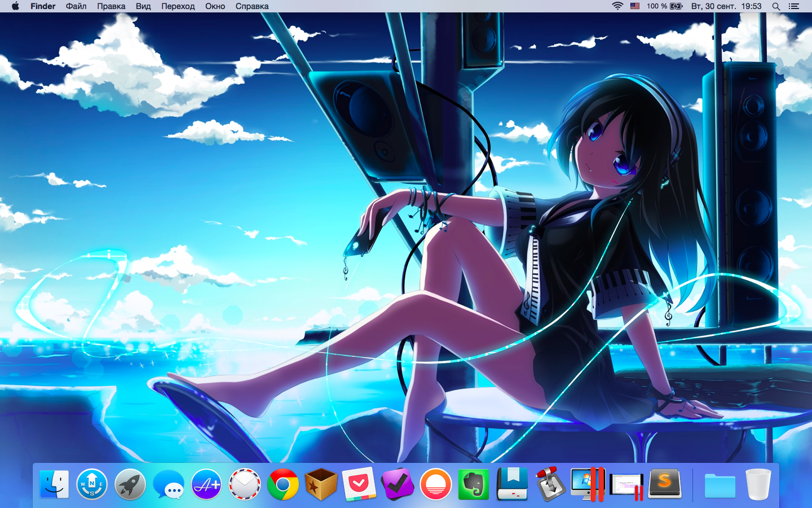Open the Вид menu
The width and height of the screenshot is (812, 508).
pyautogui.click(x=143, y=6)
